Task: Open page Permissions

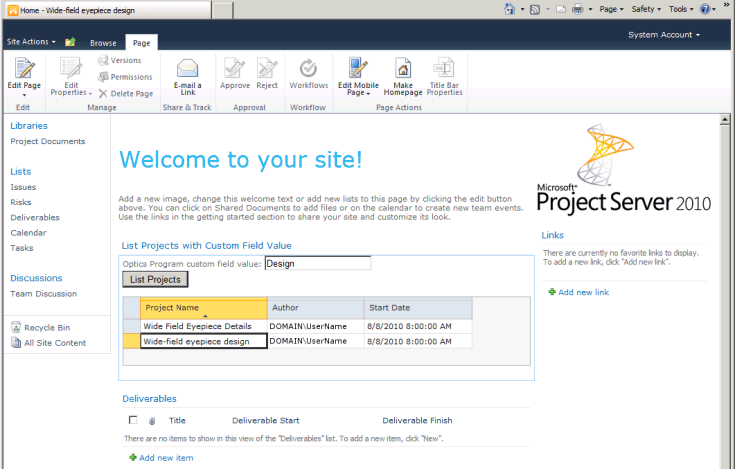Action: [125, 77]
